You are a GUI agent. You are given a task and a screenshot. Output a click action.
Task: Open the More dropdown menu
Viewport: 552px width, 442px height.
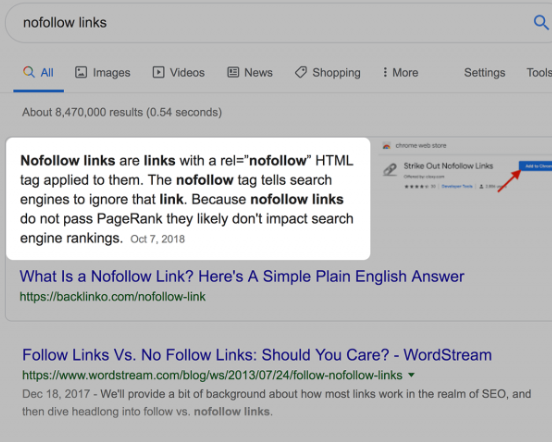[401, 72]
